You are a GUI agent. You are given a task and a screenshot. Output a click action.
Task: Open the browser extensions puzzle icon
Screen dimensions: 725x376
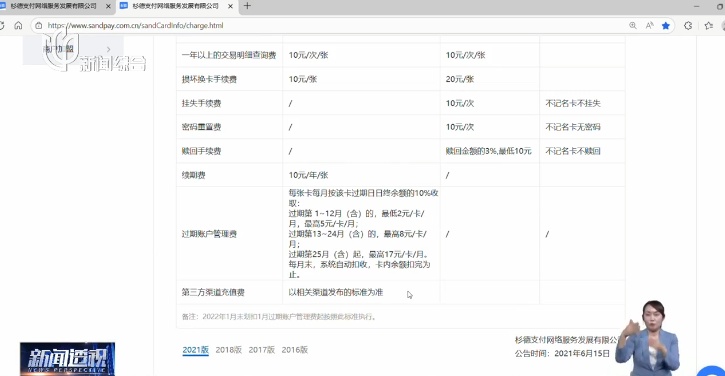click(688, 25)
